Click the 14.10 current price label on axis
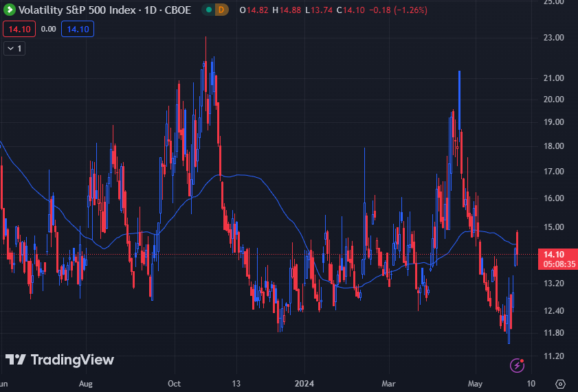Screen dimensions: 578x392 coord(554,254)
